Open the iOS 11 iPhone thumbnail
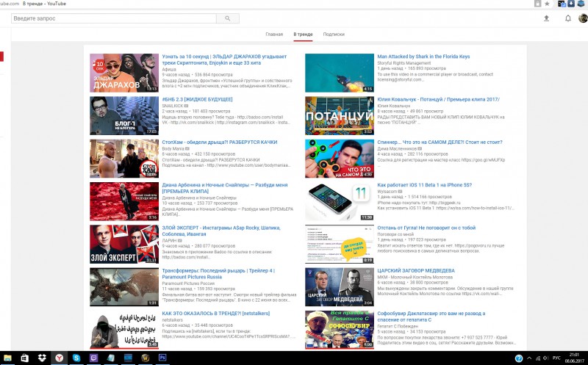588x365 pixels. click(340, 201)
